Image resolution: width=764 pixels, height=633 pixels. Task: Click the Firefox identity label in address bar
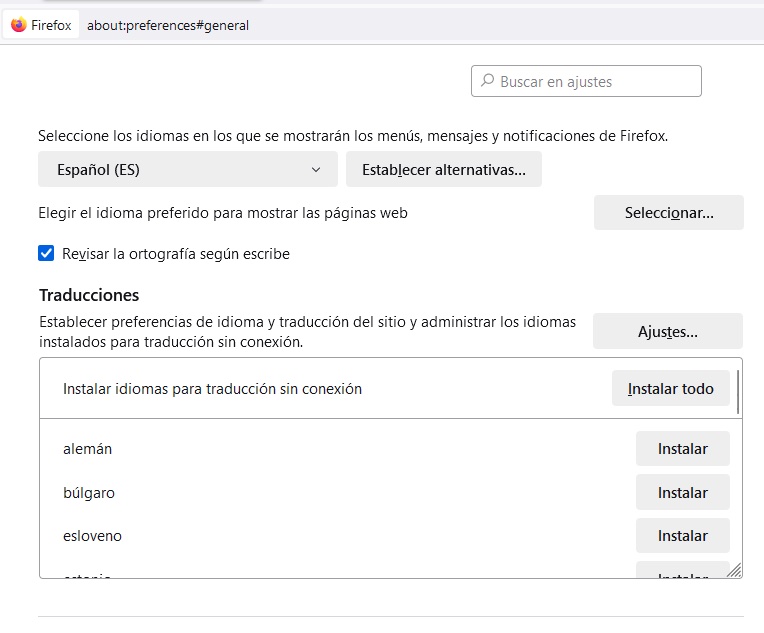point(41,24)
